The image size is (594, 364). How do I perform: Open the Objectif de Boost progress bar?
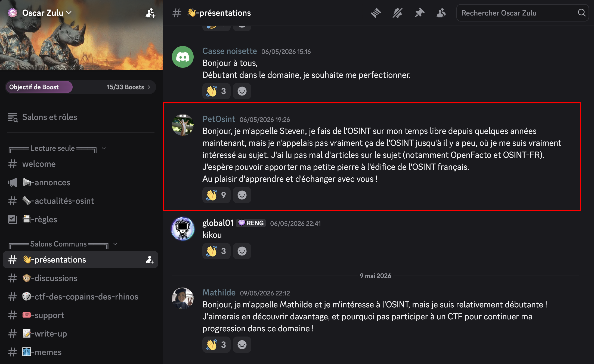[81, 87]
